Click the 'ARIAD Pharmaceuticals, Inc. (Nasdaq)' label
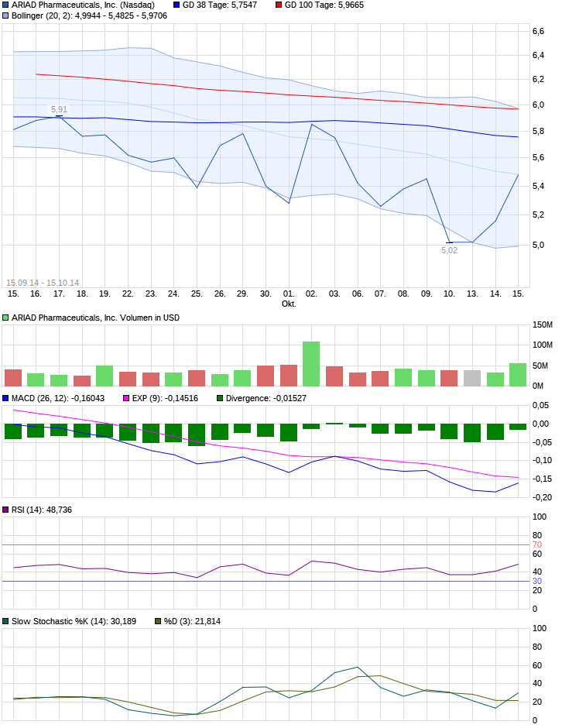The width and height of the screenshot is (562, 728). click(83, 5)
